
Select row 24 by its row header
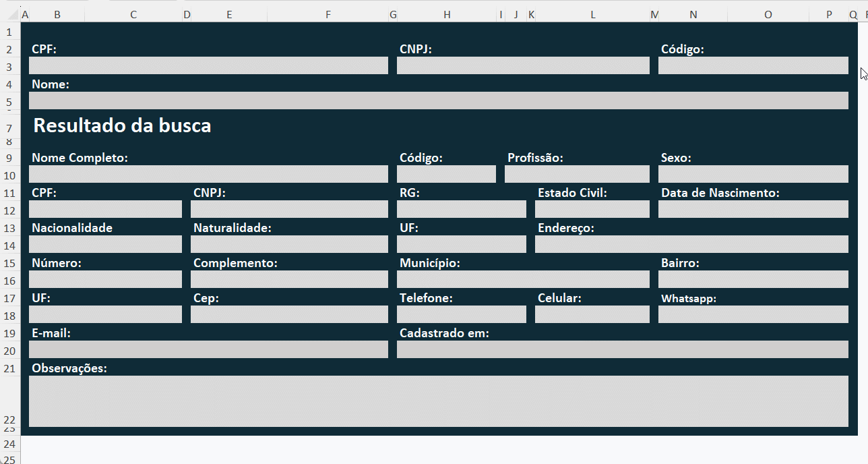10,444
